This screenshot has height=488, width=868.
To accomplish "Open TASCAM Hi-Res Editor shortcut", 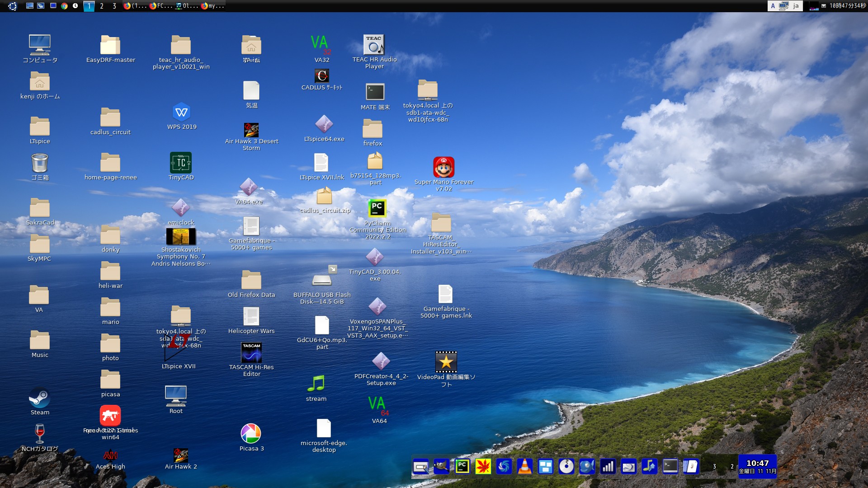I will pos(251,353).
